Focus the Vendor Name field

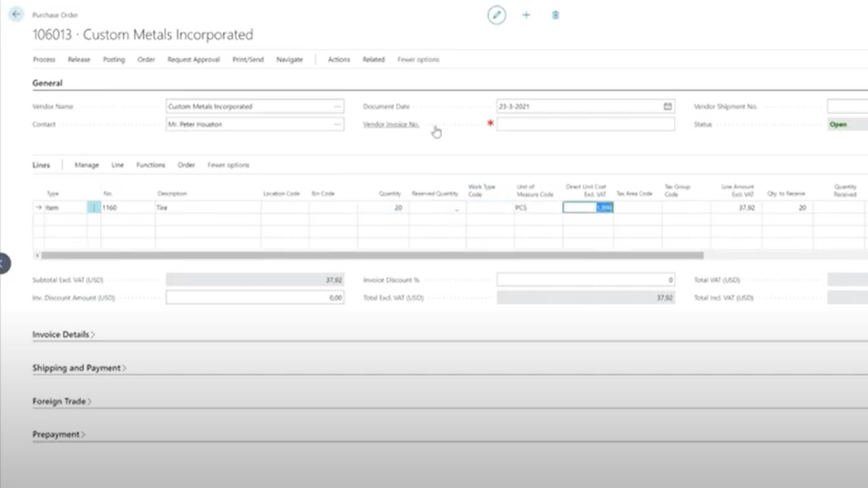[255, 106]
